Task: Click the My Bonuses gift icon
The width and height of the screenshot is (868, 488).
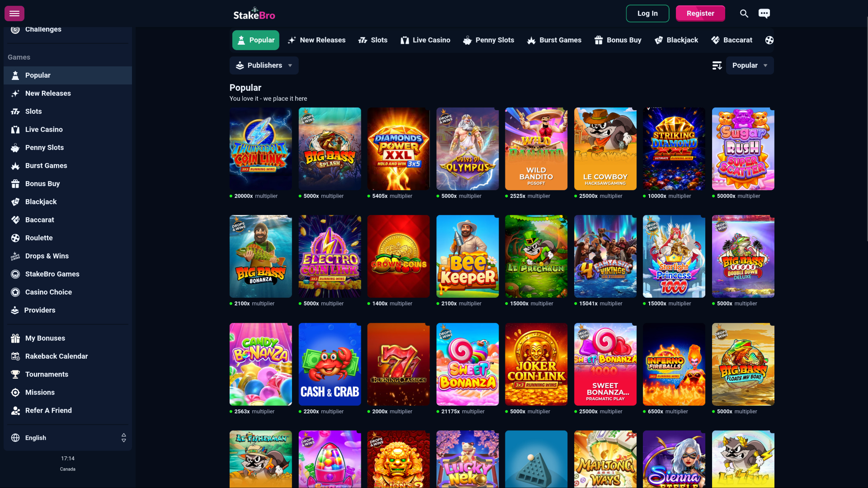Action: (15, 338)
